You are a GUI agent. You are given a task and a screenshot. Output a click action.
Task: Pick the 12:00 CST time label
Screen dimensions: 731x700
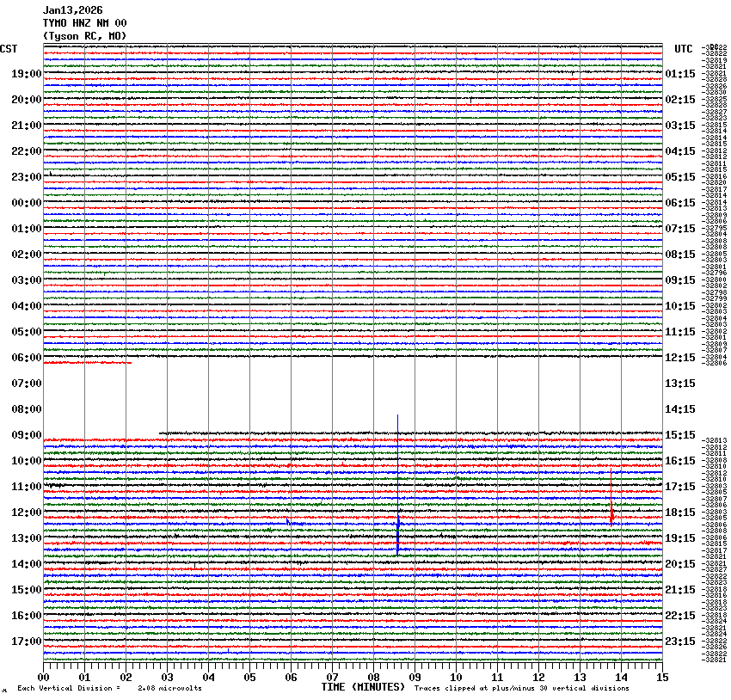[x=27, y=513]
